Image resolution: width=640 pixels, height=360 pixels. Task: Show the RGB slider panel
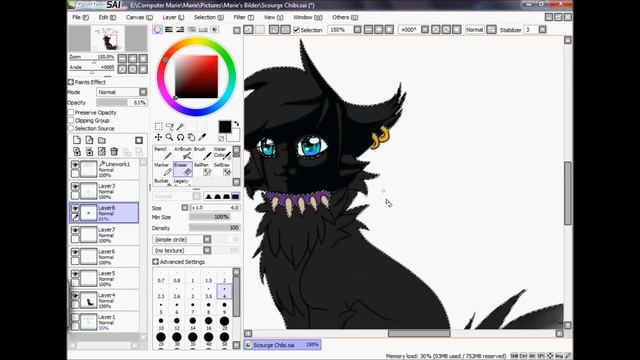point(169,29)
